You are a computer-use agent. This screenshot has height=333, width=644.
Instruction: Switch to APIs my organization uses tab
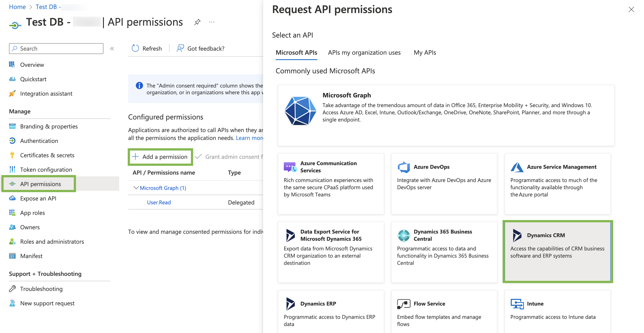click(364, 53)
